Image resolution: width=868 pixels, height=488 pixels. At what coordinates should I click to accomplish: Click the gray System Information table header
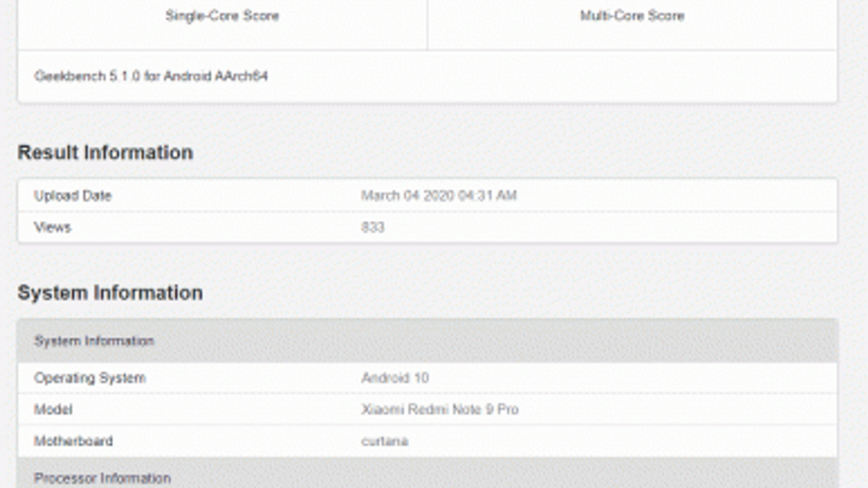point(94,341)
